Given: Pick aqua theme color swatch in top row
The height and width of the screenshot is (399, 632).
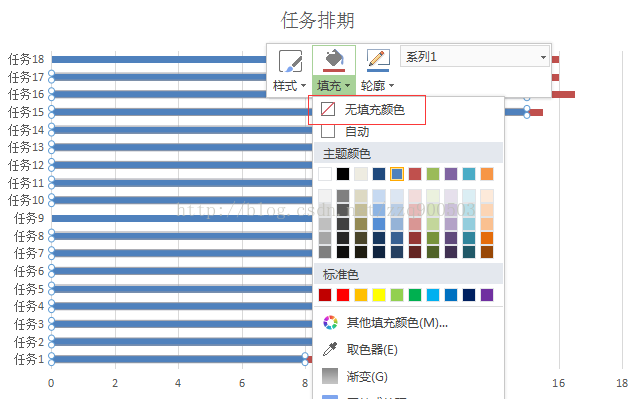Looking at the screenshot, I should 469,174.
